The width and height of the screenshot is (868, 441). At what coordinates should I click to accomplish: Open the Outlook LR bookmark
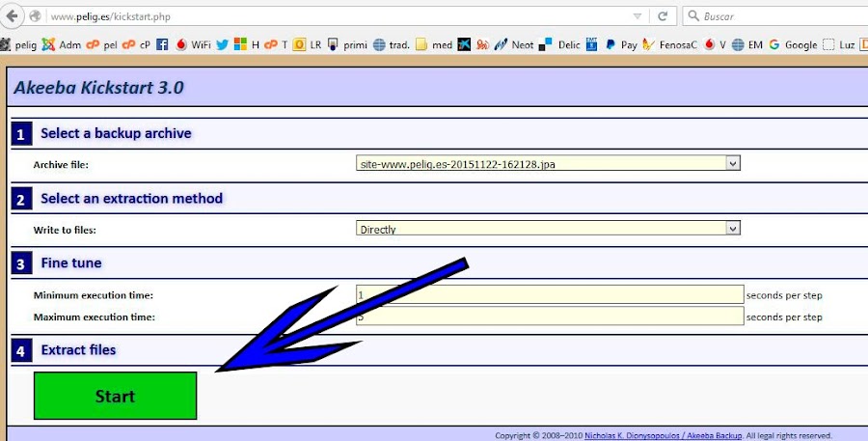pyautogui.click(x=307, y=45)
